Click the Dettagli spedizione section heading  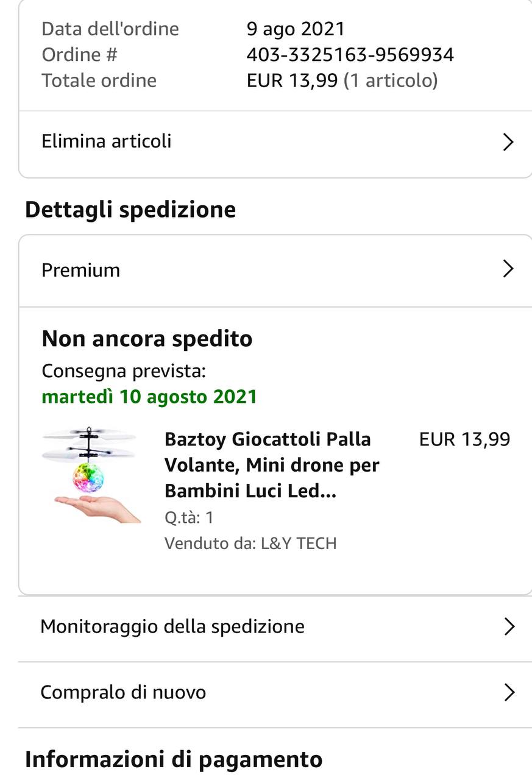pyautogui.click(x=130, y=209)
